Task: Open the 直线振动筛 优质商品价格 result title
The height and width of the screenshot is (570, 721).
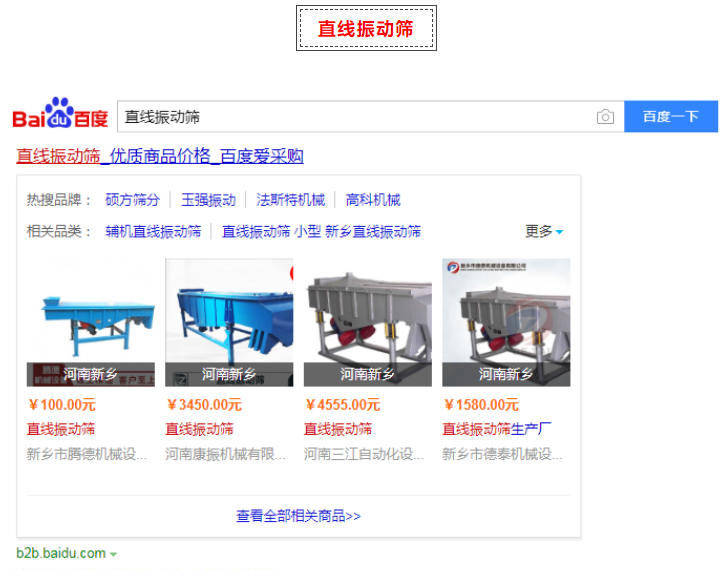Action: 160,156
